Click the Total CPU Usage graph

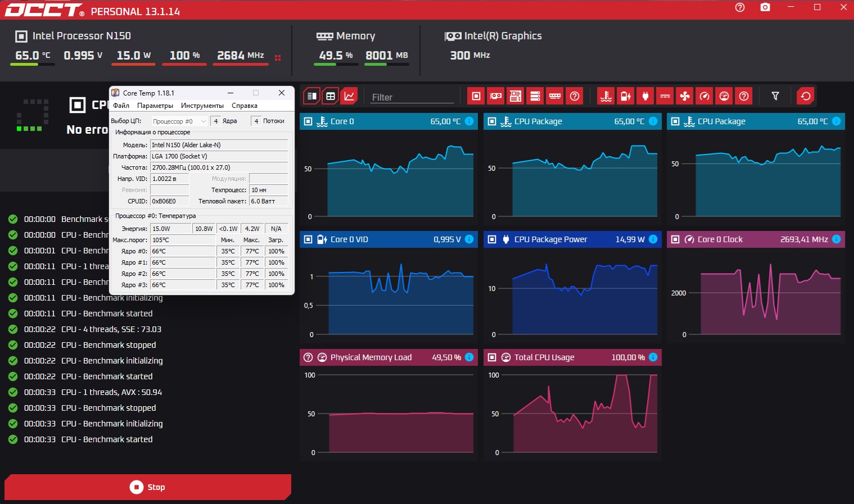point(572,413)
